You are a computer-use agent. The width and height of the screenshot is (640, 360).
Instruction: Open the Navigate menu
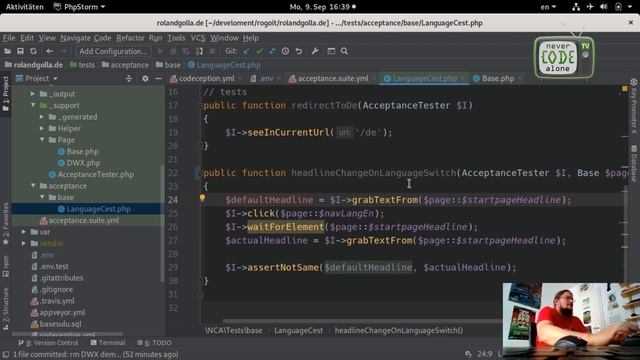tap(75, 38)
